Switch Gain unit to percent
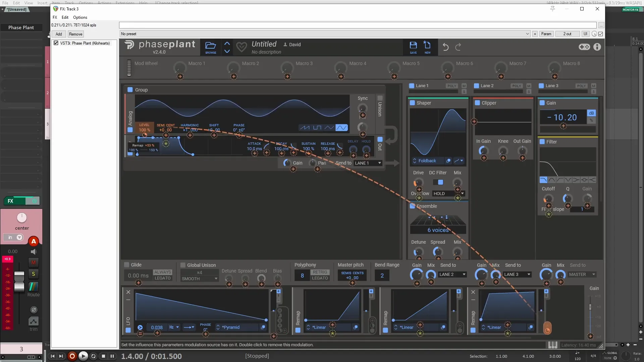The image size is (644, 362). (591, 120)
